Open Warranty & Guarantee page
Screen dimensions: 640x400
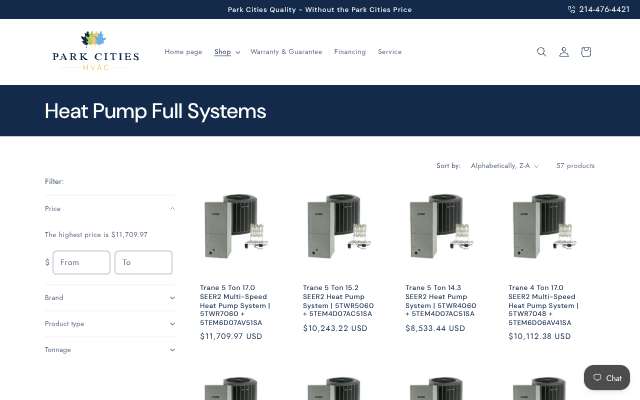[x=286, y=52]
